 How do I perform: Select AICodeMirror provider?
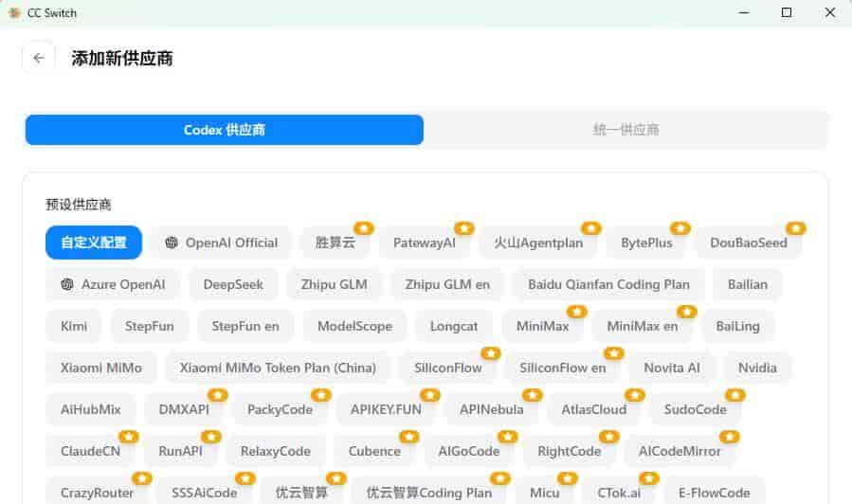coord(680,451)
